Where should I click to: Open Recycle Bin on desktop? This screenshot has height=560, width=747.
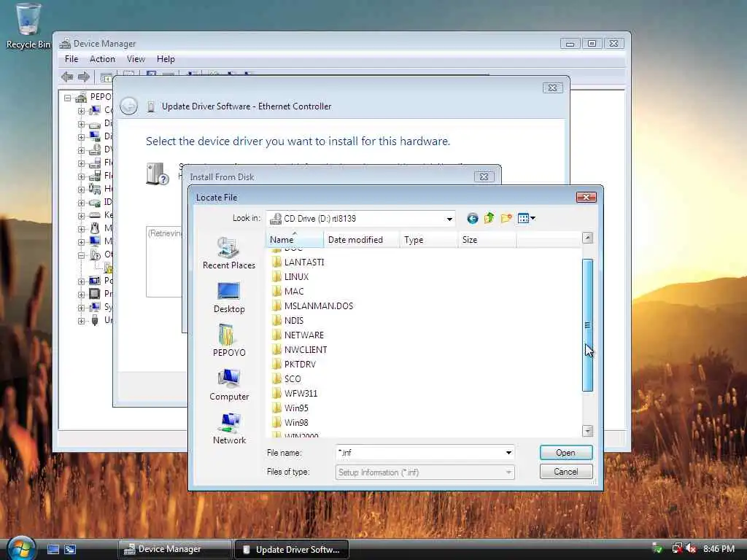pyautogui.click(x=28, y=26)
